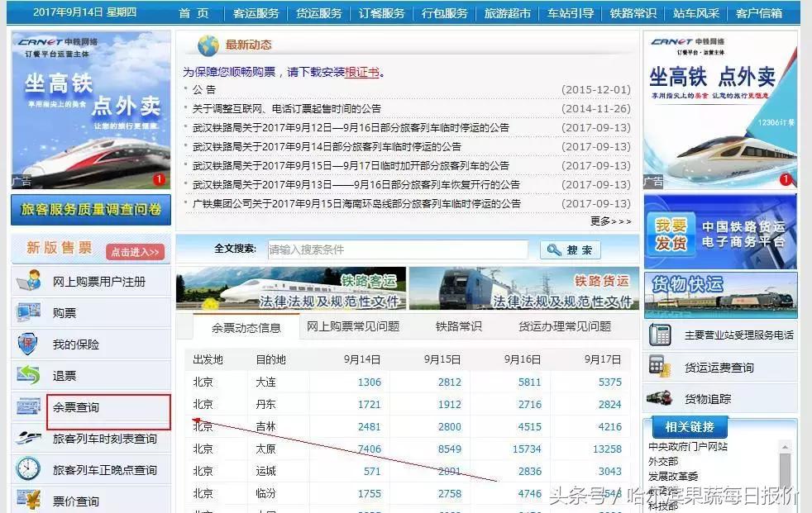This screenshot has height=513, width=812.
Task: Select 货运服务 in the top navigation
Action: click(318, 13)
